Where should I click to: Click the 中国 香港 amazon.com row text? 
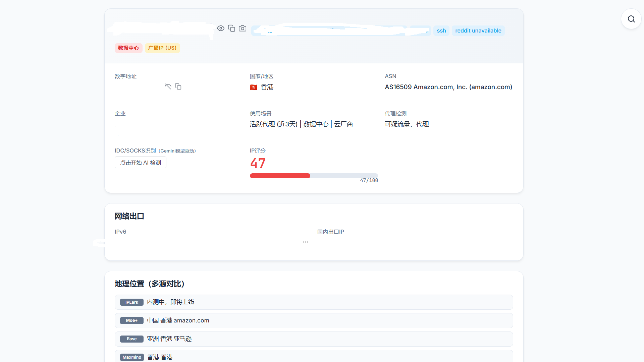[178, 321]
